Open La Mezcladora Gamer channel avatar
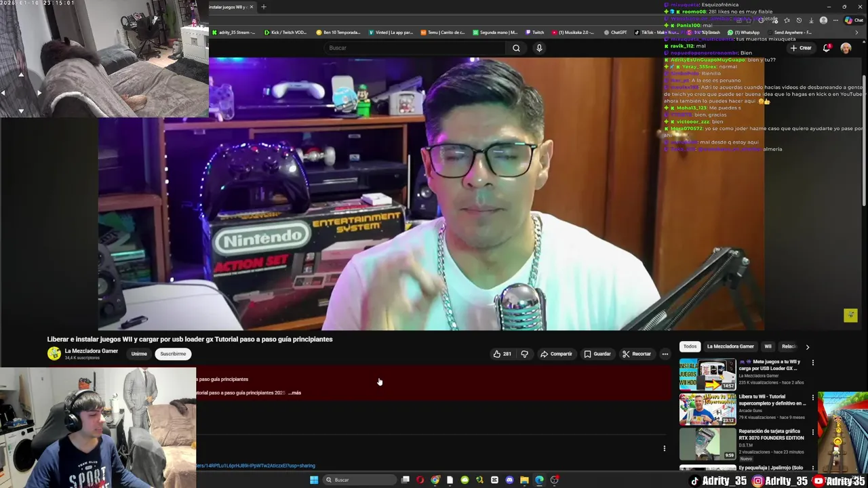Viewport: 868px width, 488px height. (x=54, y=354)
